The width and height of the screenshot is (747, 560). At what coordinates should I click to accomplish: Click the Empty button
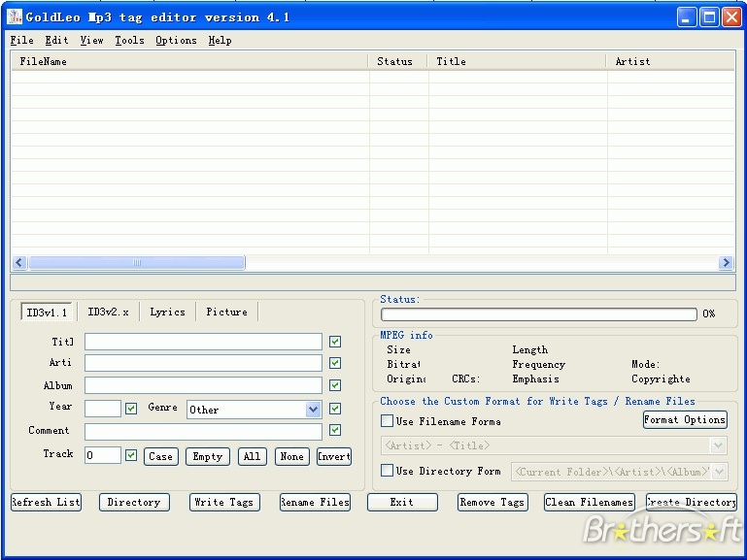[x=207, y=456]
